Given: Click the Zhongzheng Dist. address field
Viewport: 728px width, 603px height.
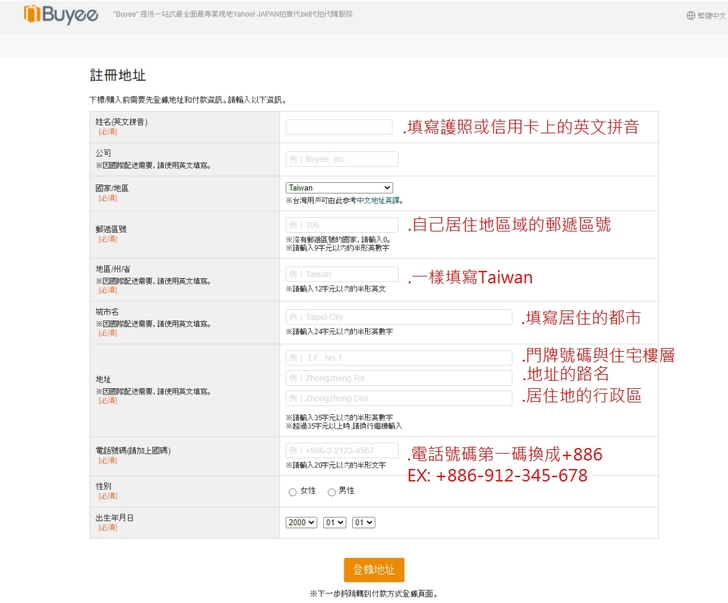Looking at the screenshot, I should [398, 398].
